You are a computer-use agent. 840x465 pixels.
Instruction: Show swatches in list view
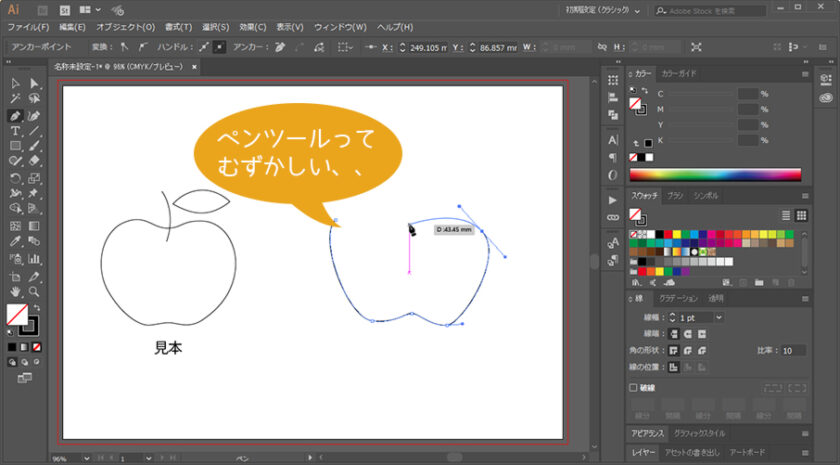point(786,215)
